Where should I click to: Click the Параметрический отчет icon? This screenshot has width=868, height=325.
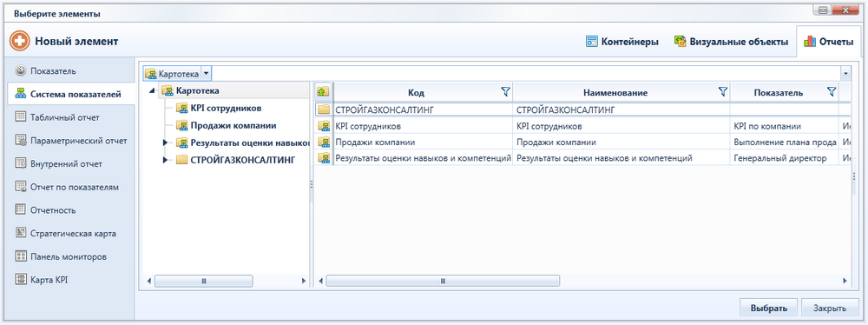(21, 140)
